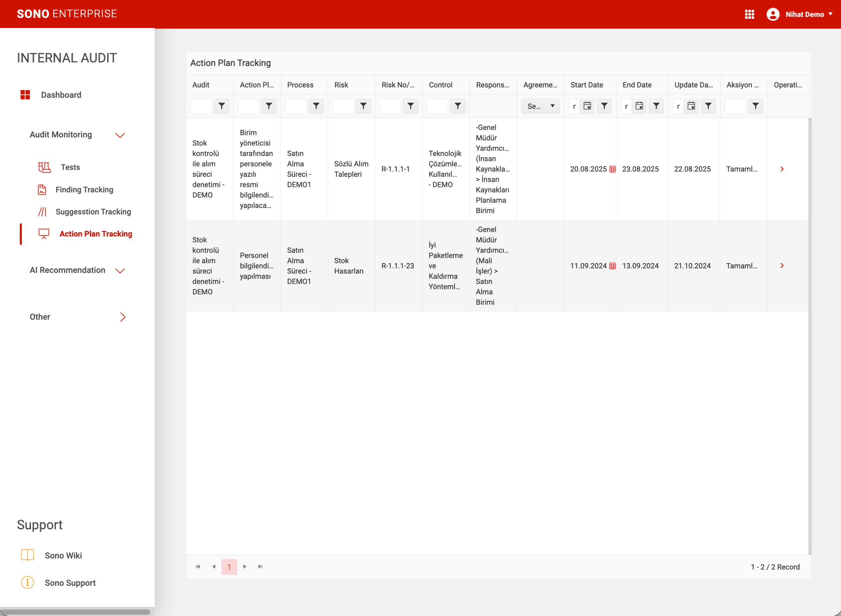Screen dimensions: 841x616
Task: Click the Suggesstion Tracking slashes icon
Action: [x=42, y=212]
